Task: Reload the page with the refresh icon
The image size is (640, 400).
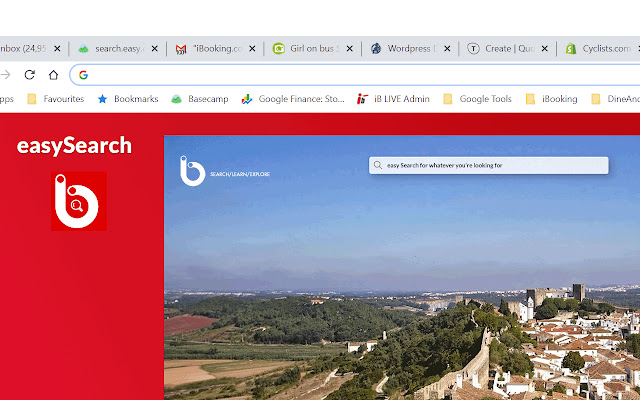Action: [x=29, y=75]
